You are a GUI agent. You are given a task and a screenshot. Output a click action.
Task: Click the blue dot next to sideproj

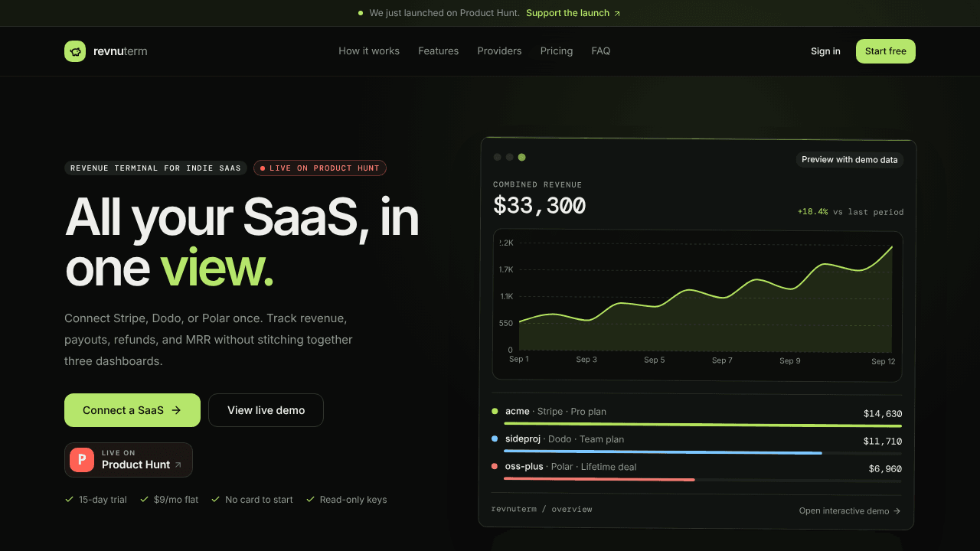click(495, 439)
